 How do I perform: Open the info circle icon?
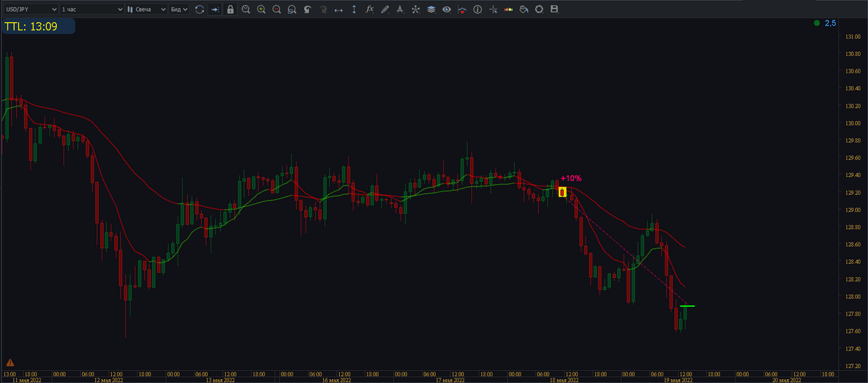tap(478, 9)
